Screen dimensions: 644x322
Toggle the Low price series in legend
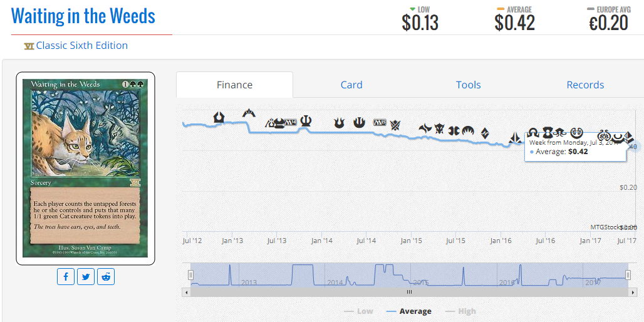(x=358, y=311)
